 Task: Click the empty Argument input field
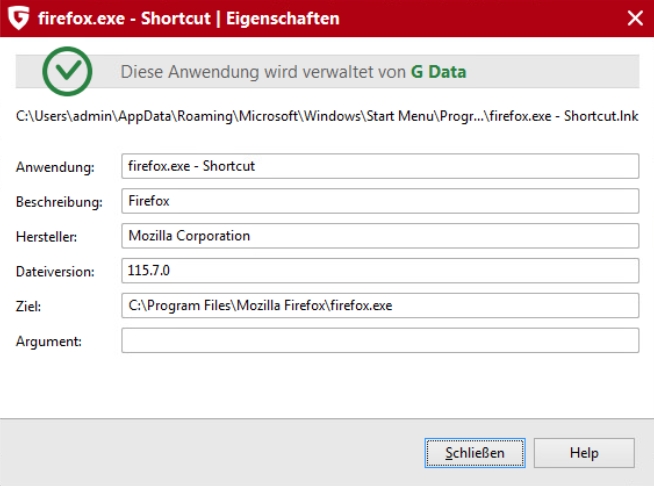[x=380, y=340]
